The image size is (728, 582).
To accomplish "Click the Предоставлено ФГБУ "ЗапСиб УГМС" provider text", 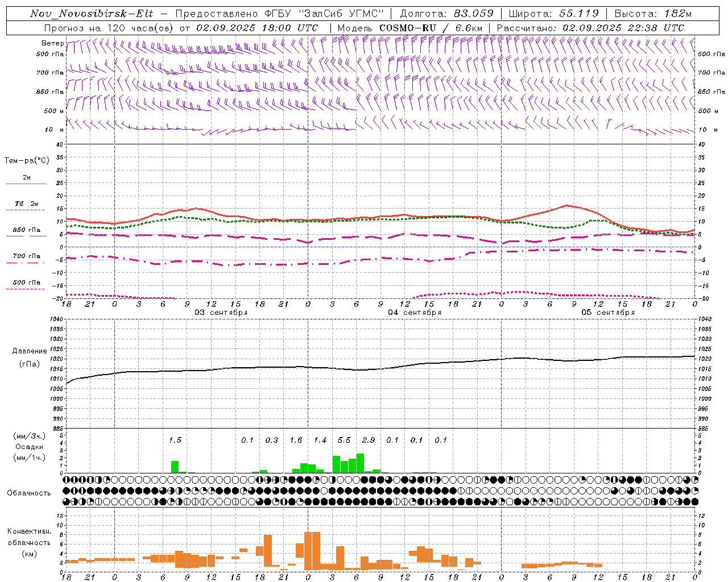I will point(280,14).
